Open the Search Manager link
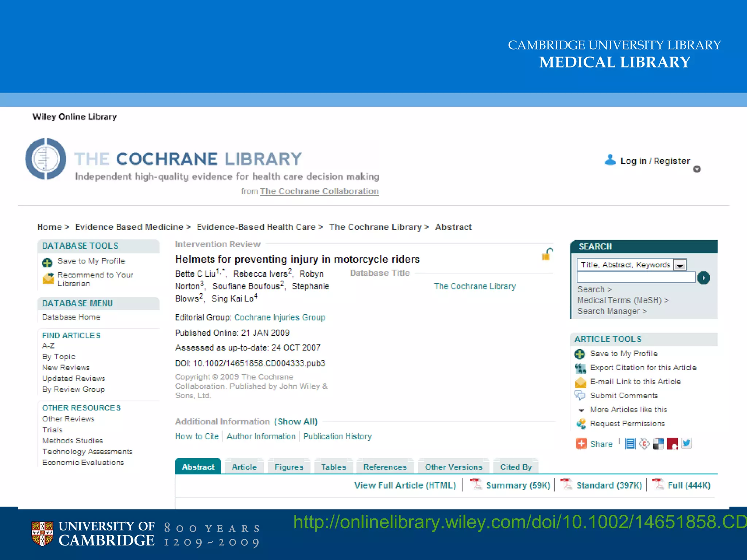The height and width of the screenshot is (560, 747). click(612, 311)
